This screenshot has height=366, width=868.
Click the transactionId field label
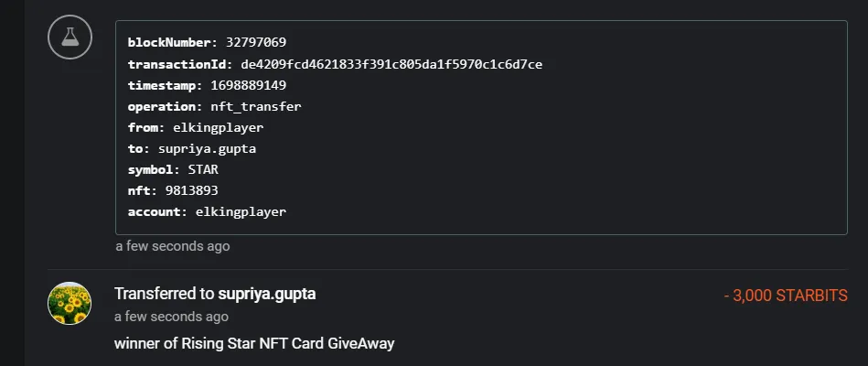click(179, 64)
